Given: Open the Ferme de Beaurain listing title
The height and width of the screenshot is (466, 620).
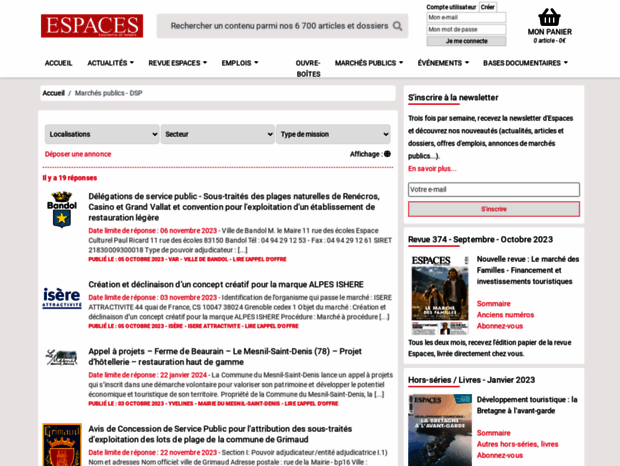Looking at the screenshot, I should click(x=225, y=357).
